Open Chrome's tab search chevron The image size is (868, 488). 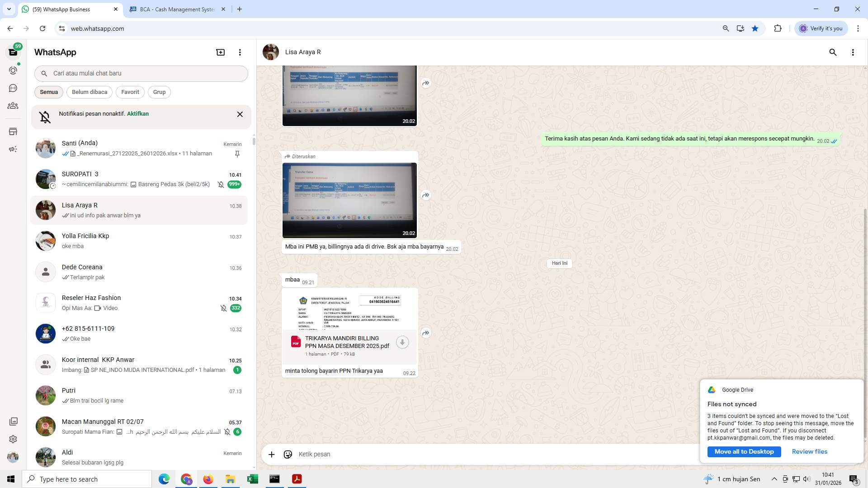point(8,9)
